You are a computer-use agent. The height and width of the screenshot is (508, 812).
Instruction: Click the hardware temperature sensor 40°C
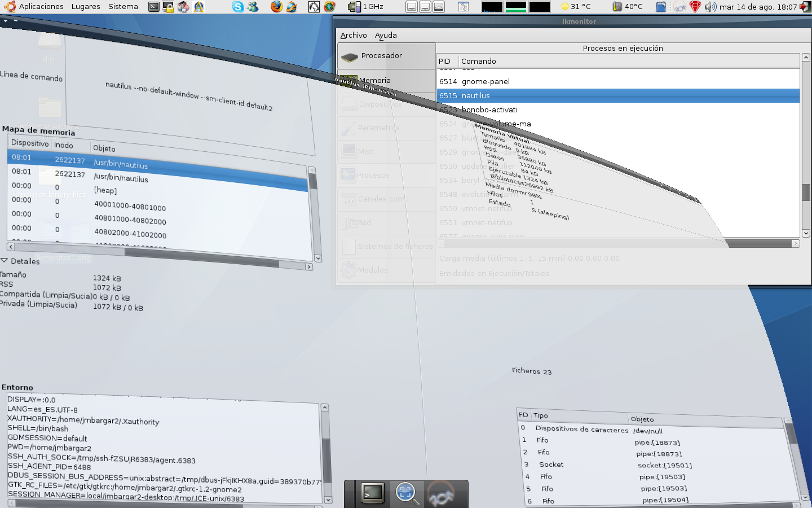[x=628, y=7]
